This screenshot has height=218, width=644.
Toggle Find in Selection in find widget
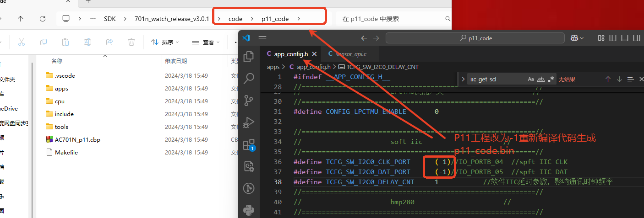pos(630,79)
